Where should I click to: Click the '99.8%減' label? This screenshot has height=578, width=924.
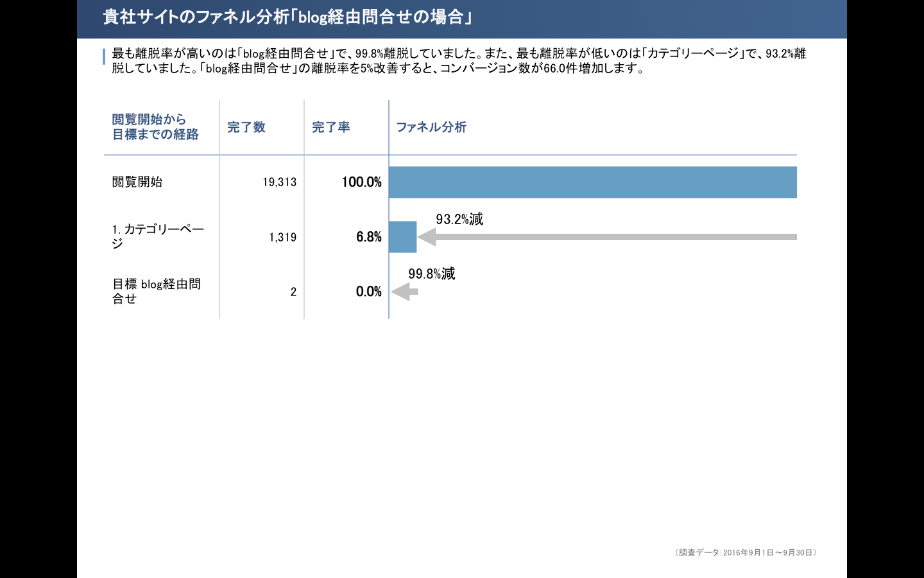click(x=432, y=274)
